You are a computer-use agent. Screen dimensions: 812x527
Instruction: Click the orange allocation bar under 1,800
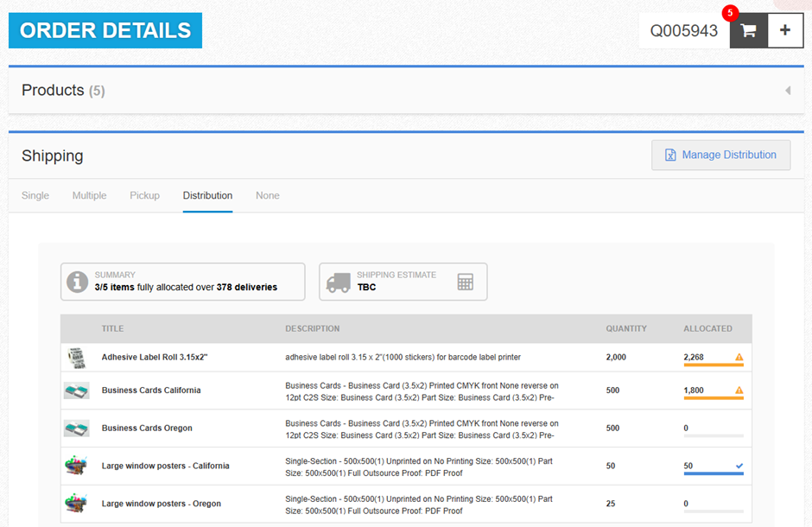714,398
